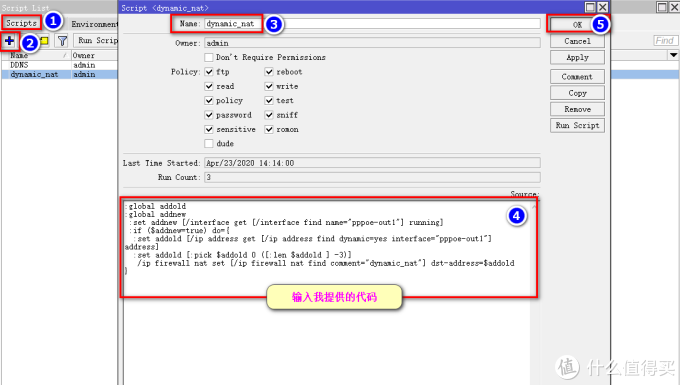Sort by the Owner column header
The width and height of the screenshot is (680, 385).
point(94,55)
